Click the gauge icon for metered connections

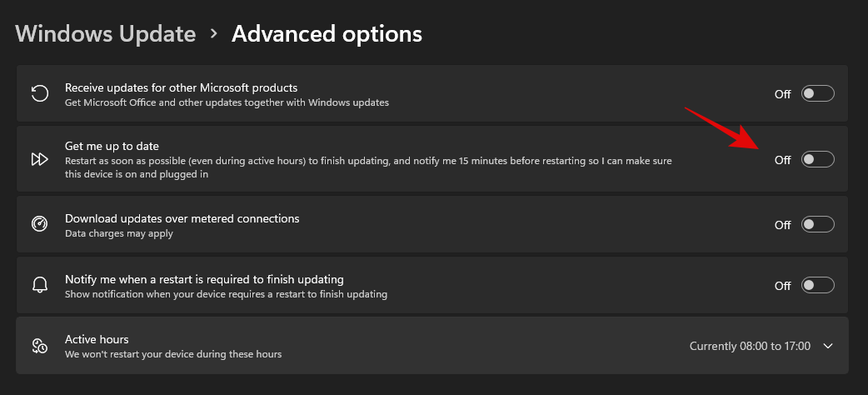pyautogui.click(x=39, y=225)
